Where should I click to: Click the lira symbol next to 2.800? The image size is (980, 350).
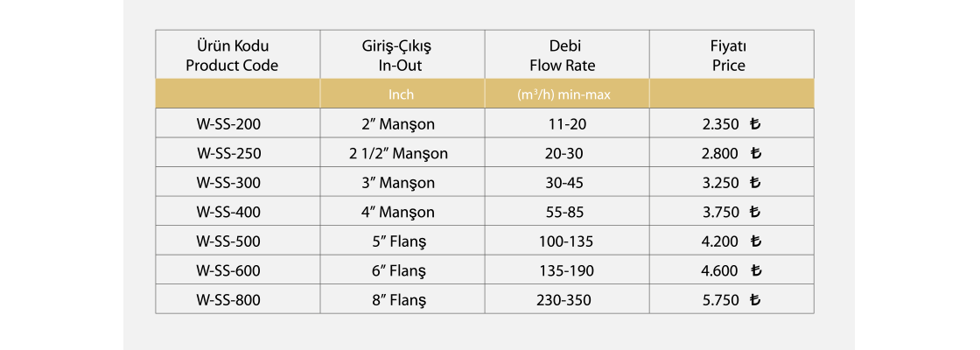click(x=756, y=154)
